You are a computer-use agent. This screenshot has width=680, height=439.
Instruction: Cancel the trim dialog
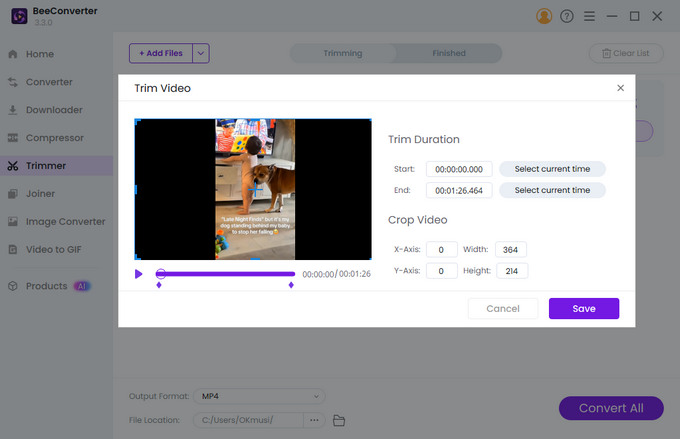[x=503, y=308]
